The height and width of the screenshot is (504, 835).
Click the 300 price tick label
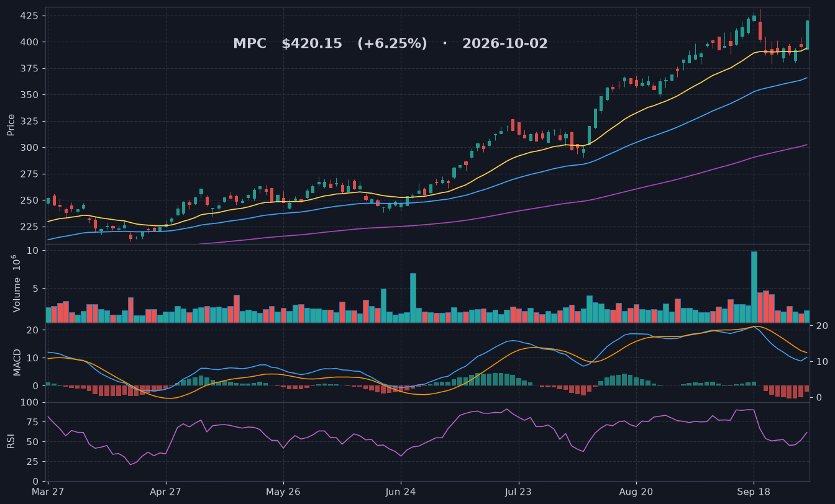click(30, 148)
